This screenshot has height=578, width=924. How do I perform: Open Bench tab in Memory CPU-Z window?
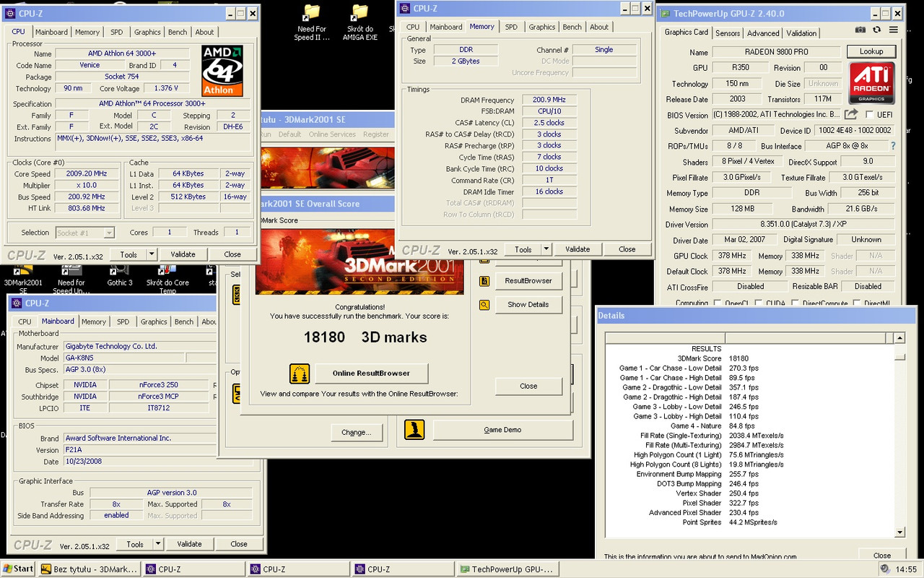[572, 27]
